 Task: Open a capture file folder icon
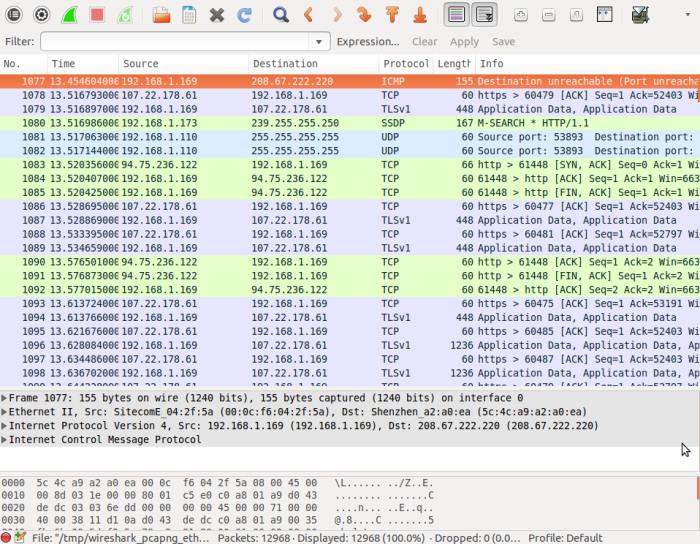tap(161, 15)
